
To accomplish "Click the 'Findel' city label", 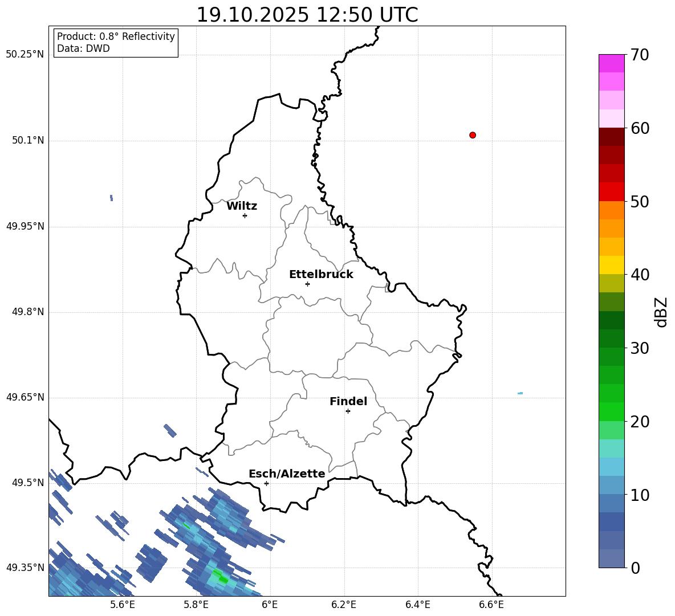I will tap(348, 401).
